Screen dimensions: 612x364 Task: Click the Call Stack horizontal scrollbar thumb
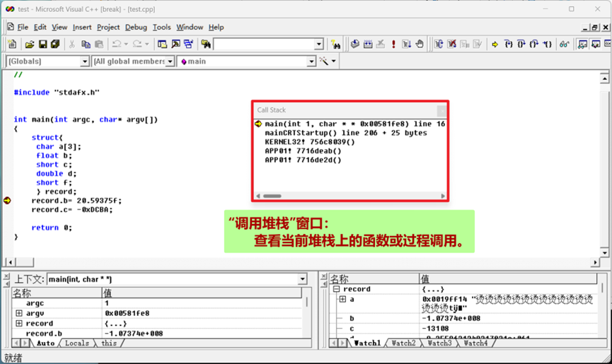pyautogui.click(x=272, y=196)
